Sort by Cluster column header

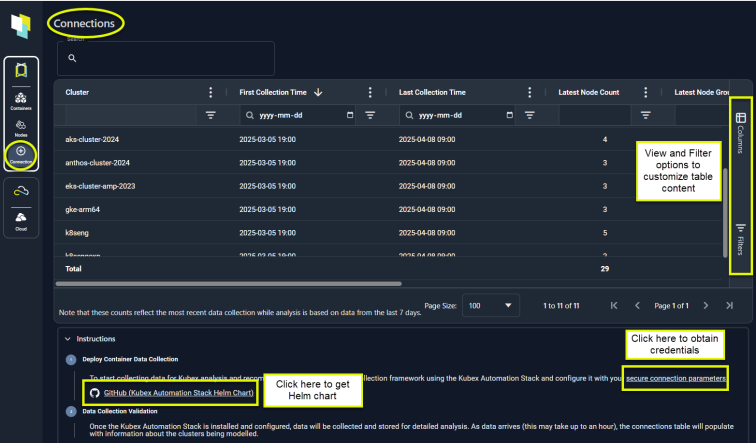[x=77, y=93]
